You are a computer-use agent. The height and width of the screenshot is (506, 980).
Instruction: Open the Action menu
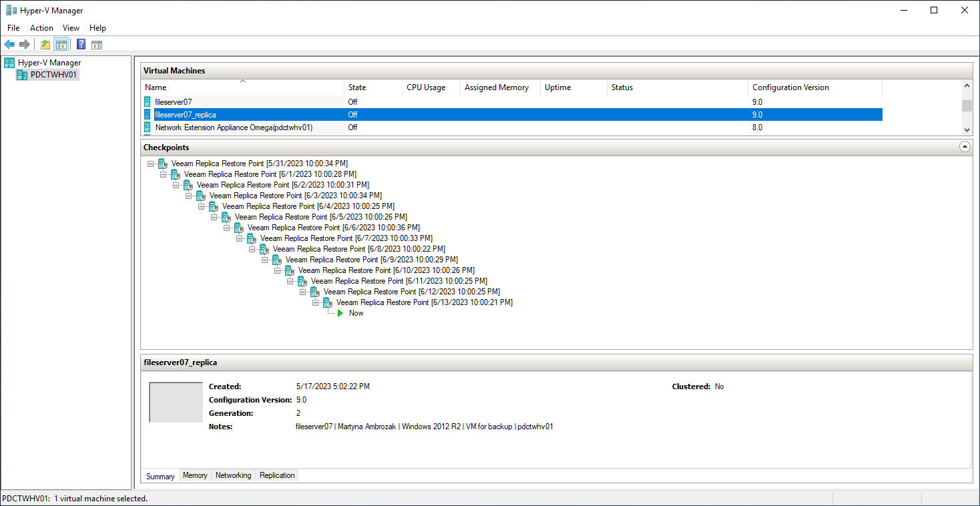click(x=41, y=28)
